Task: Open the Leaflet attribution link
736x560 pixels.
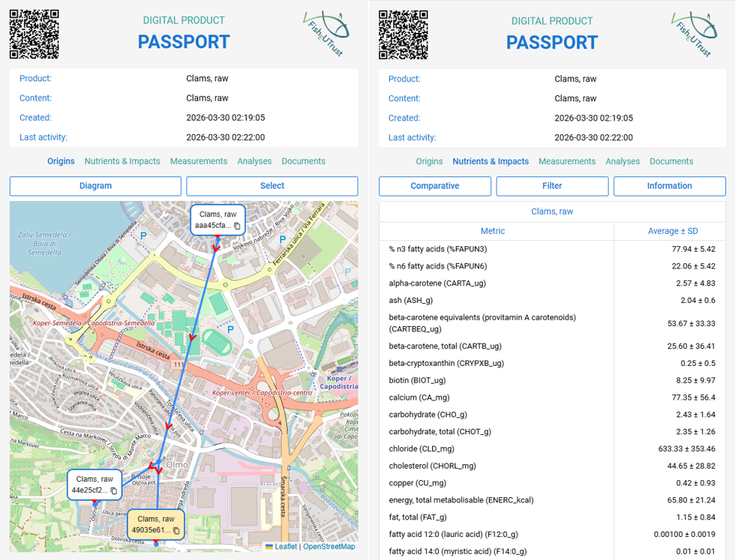Action: [285, 546]
